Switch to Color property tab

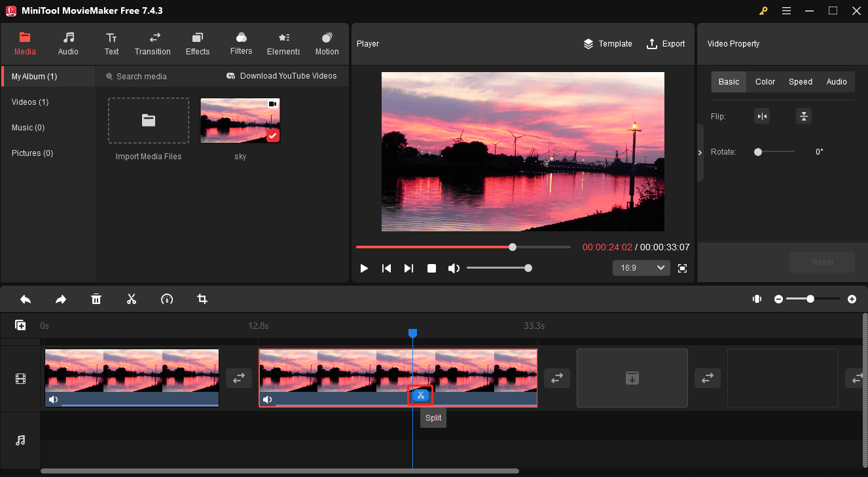click(765, 82)
